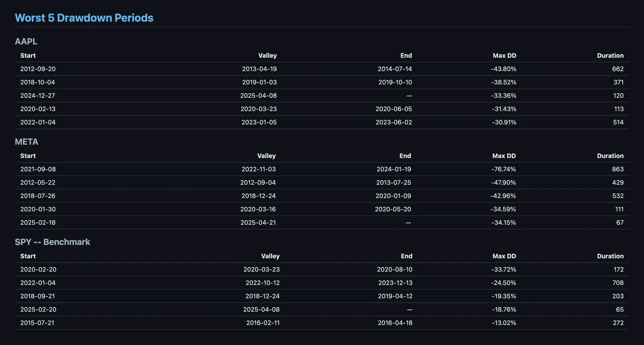Select SPY start date 2025-02-20
This screenshot has height=345, width=644.
coord(38,310)
